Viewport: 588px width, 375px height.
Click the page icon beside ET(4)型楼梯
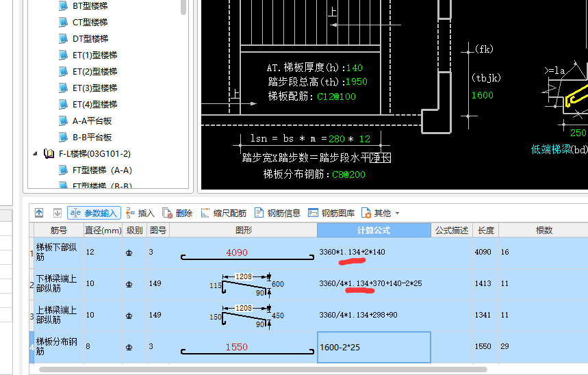63,105
